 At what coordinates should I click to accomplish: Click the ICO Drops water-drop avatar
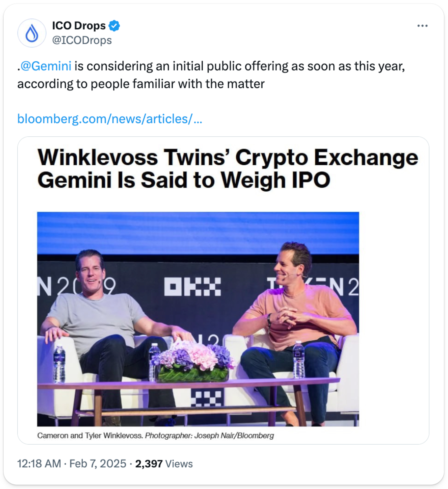[x=32, y=33]
